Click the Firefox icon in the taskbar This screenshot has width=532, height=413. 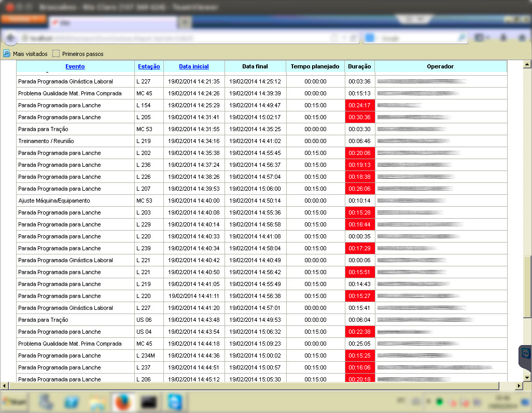point(123,402)
